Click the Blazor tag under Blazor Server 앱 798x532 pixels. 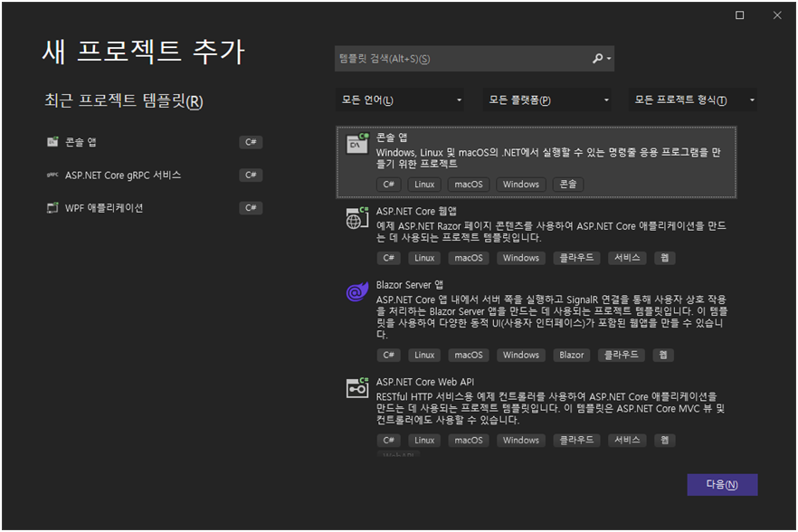(572, 355)
